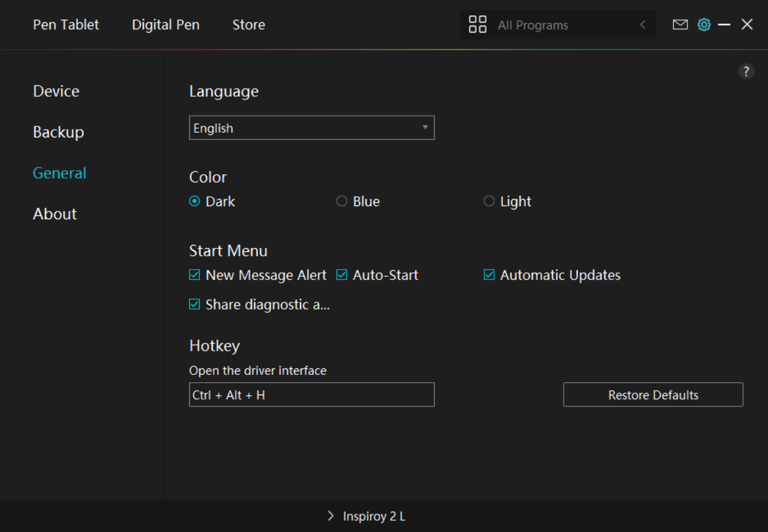Click the settings gear icon
This screenshot has width=768, height=532.
704,25
